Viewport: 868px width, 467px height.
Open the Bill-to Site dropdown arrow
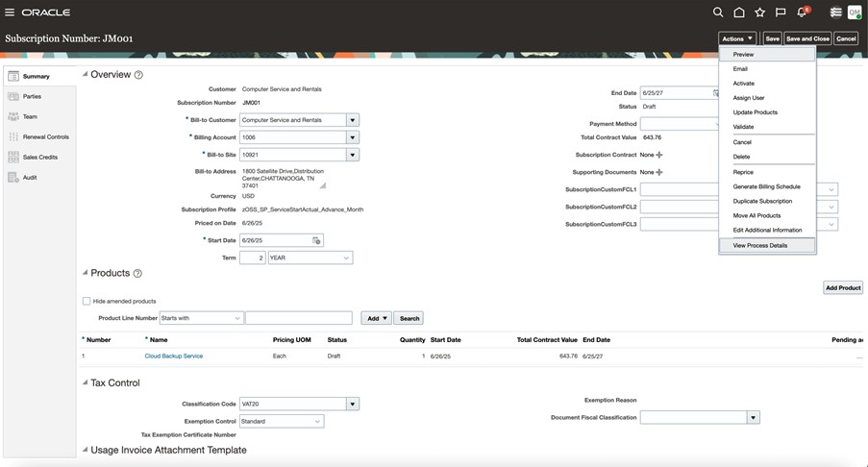click(353, 155)
